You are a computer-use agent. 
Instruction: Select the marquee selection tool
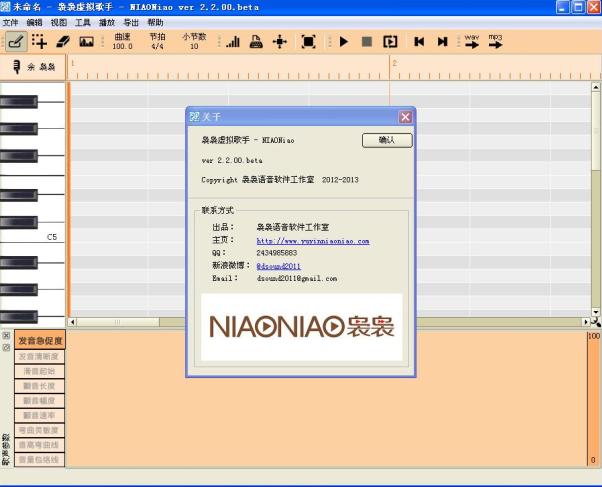pyautogui.click(x=39, y=41)
